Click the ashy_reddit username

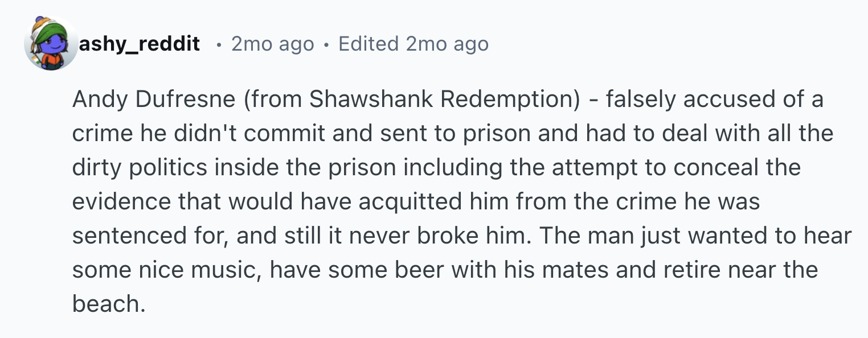tap(140, 44)
